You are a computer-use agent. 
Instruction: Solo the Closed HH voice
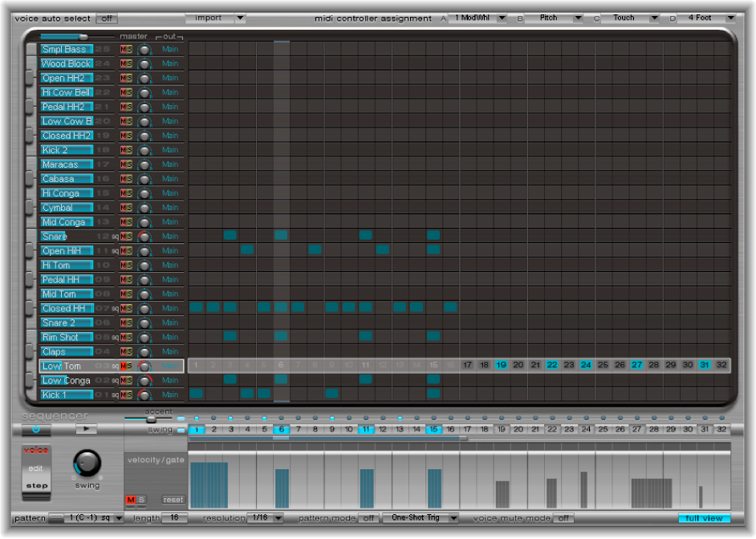pyautogui.click(x=128, y=308)
